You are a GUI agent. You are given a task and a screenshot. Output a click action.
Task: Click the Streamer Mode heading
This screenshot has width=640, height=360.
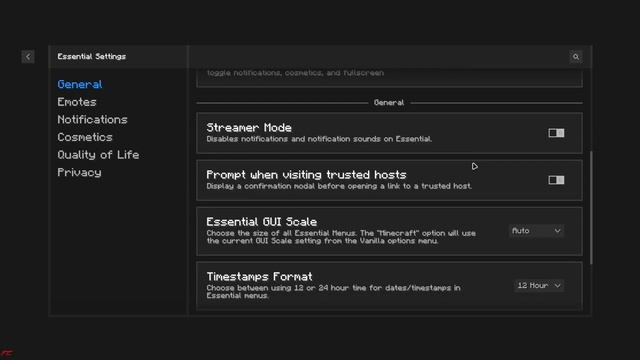249,128
